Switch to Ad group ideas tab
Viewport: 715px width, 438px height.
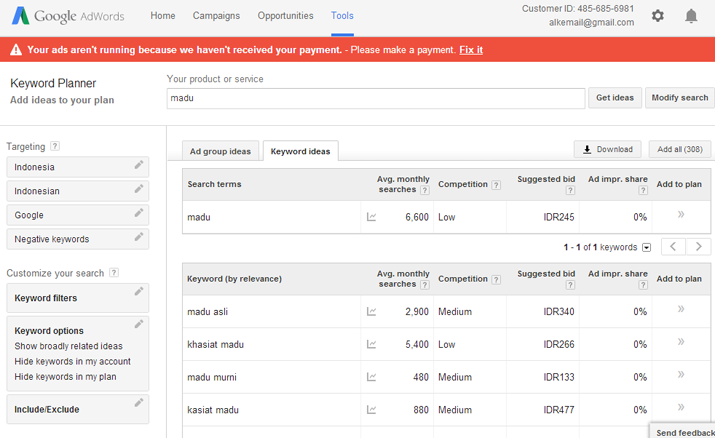[x=220, y=151]
